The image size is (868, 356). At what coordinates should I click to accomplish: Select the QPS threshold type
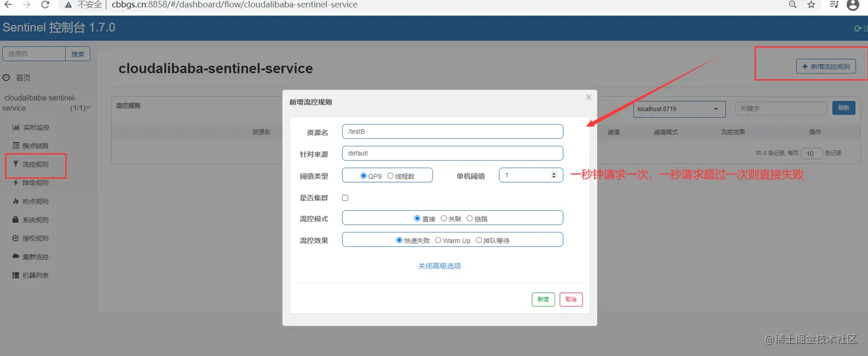click(x=363, y=176)
